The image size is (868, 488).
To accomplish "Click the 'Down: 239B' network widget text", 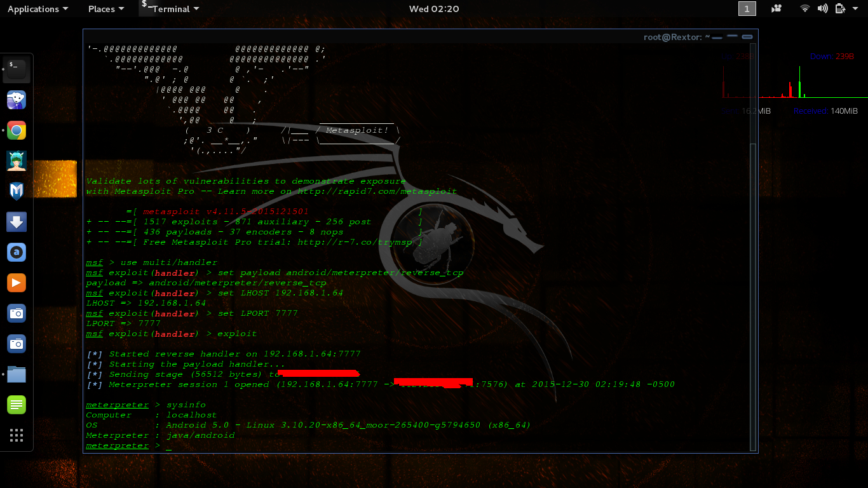I will pos(832,57).
